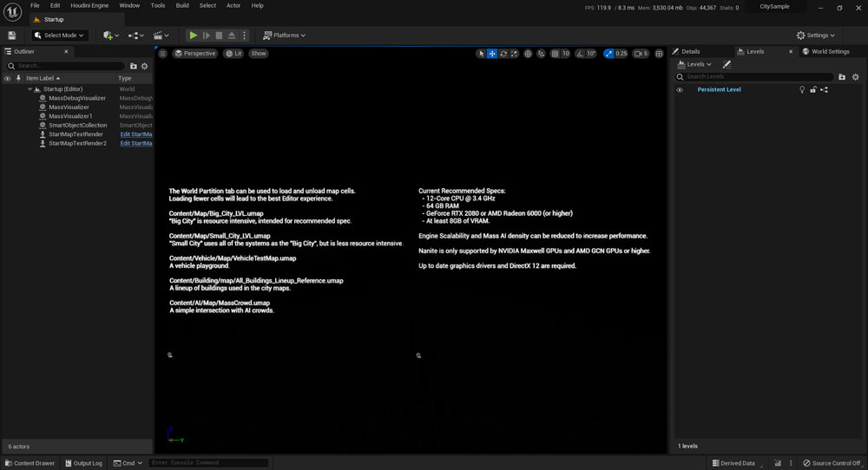Open Outliner settings gear
Viewport: 868px width, 470px height.
(x=144, y=66)
